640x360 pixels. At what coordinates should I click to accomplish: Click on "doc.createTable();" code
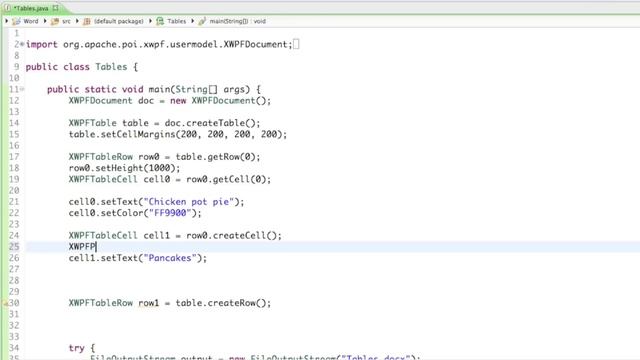point(212,123)
